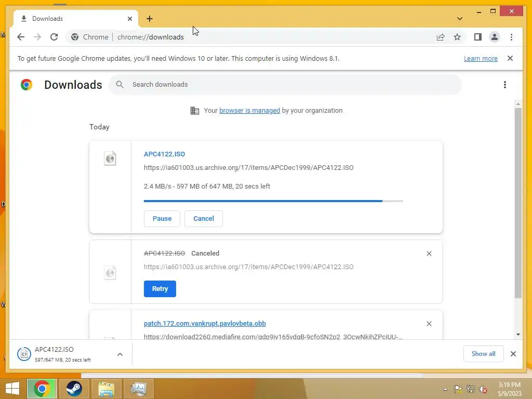Viewport: 532px width, 399px height.
Task: Open the Windows Start button
Action: pos(12,389)
